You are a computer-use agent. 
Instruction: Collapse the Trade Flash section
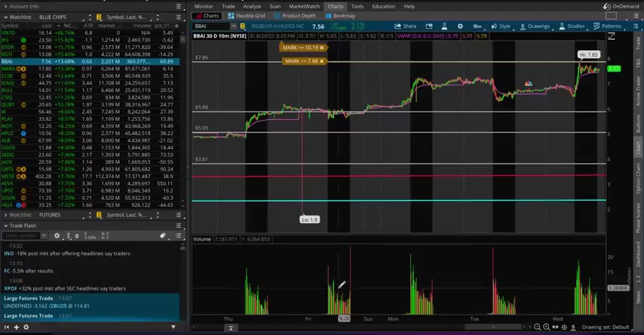5,226
